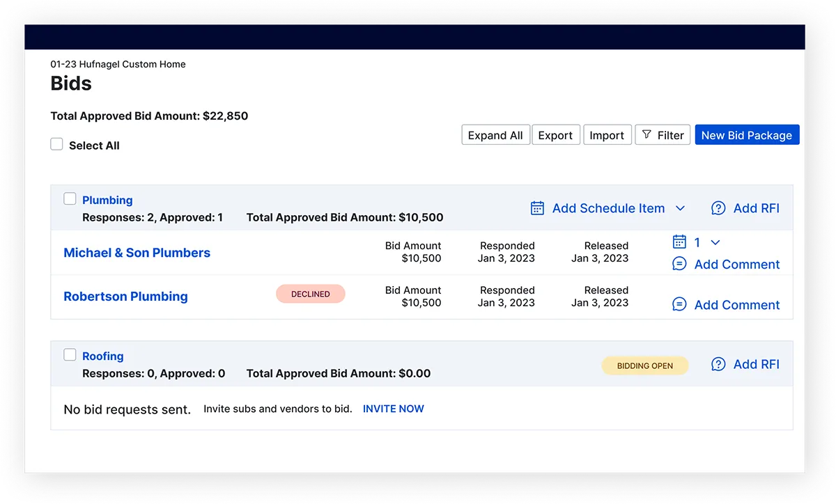
Task: Check the Roofing bid package checkbox
Action: pyautogui.click(x=70, y=355)
